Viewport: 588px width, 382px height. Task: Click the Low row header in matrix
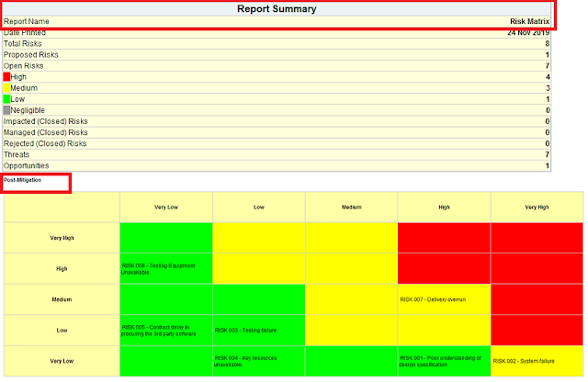[62, 331]
